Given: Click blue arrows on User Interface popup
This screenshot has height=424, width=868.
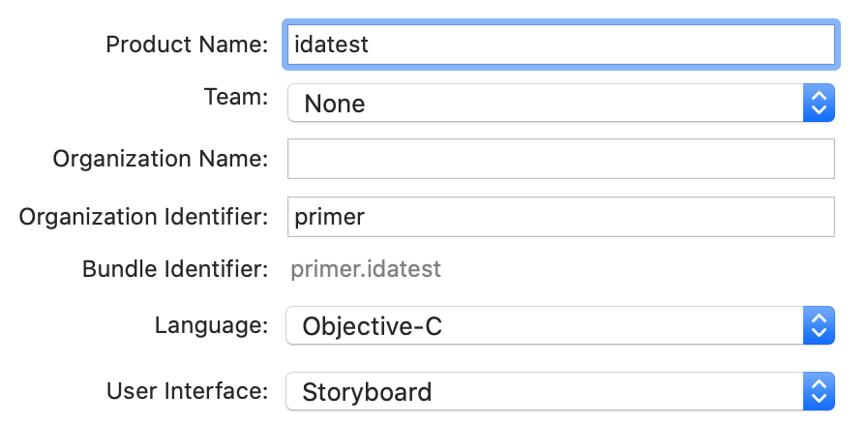Looking at the screenshot, I should [819, 392].
